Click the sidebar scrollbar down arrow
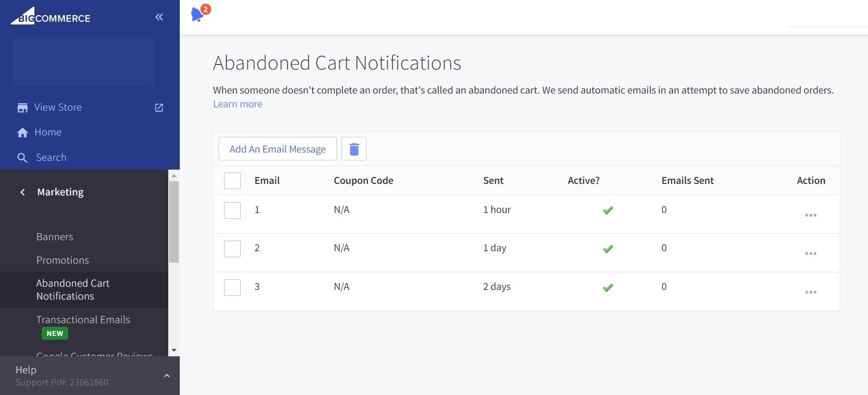Viewport: 868px width, 395px height. [x=174, y=350]
